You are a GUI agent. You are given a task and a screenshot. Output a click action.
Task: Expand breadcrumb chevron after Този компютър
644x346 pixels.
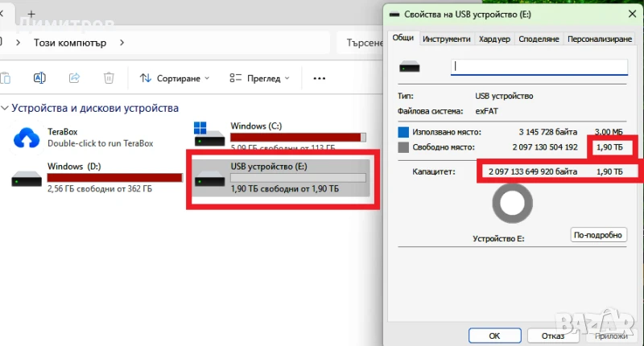pos(122,43)
